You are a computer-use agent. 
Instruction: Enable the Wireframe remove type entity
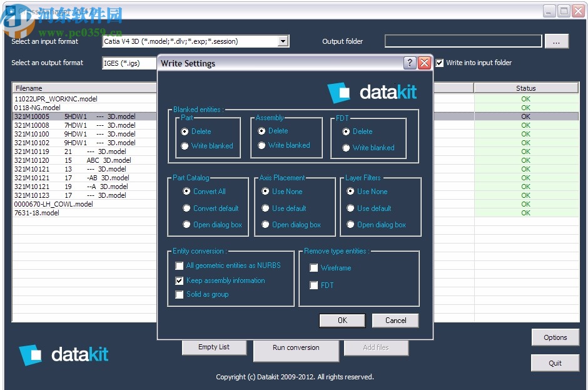point(313,267)
